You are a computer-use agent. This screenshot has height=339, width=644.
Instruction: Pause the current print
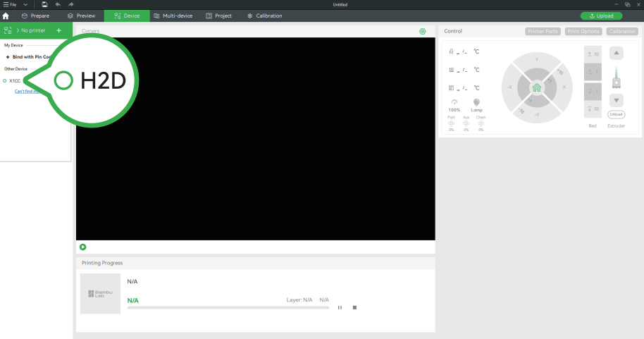[x=340, y=307]
